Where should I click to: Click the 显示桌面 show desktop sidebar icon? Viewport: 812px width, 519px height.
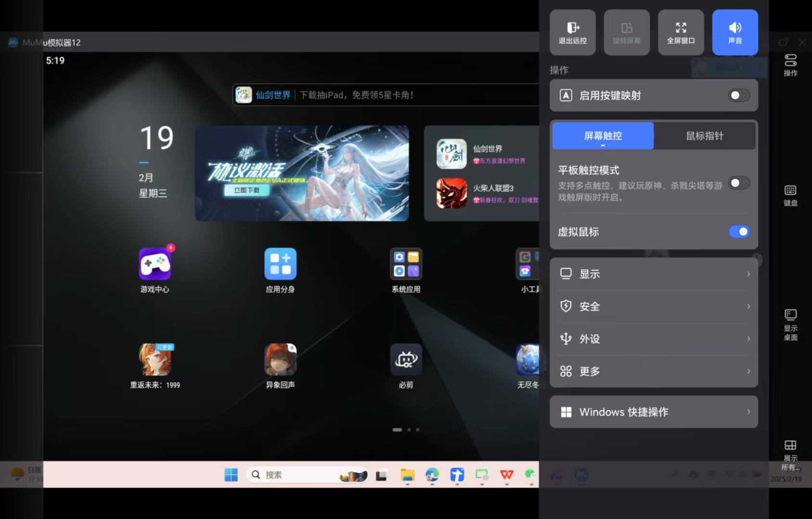coord(790,324)
